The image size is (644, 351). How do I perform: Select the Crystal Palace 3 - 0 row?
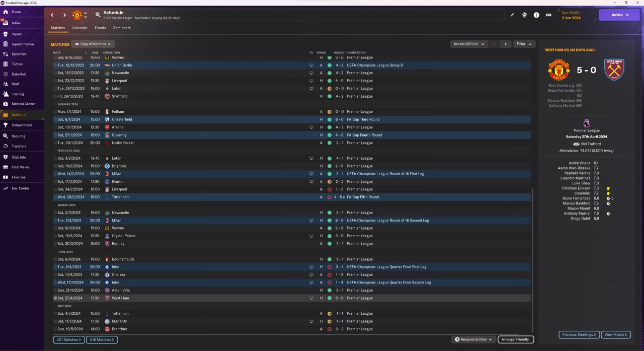click(291, 236)
